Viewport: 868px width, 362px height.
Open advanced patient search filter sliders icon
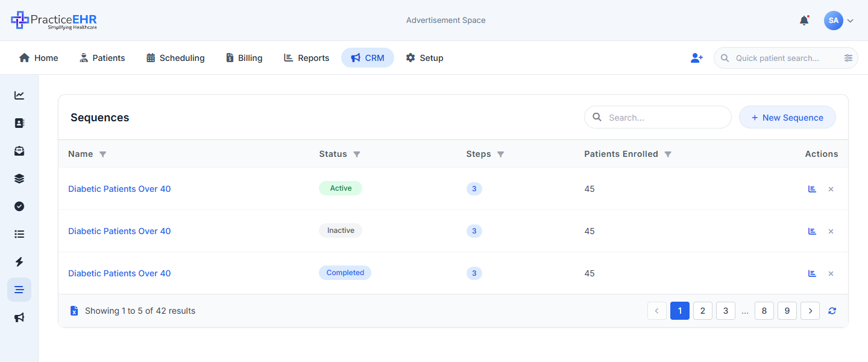(848, 58)
